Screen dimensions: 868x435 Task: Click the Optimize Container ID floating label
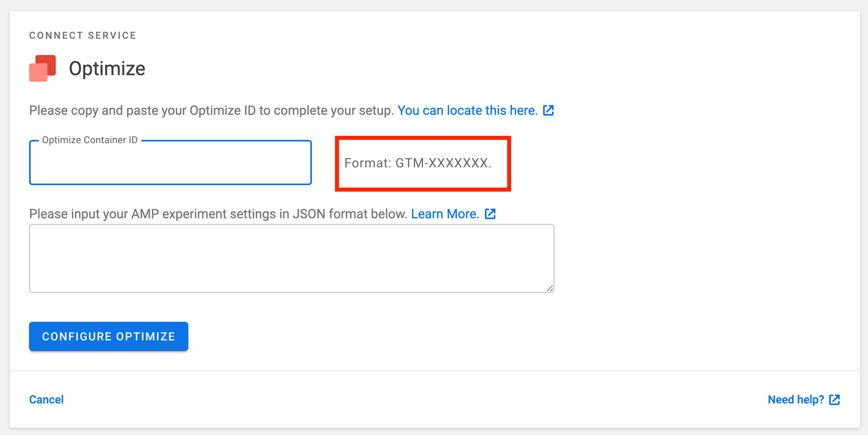(x=89, y=140)
